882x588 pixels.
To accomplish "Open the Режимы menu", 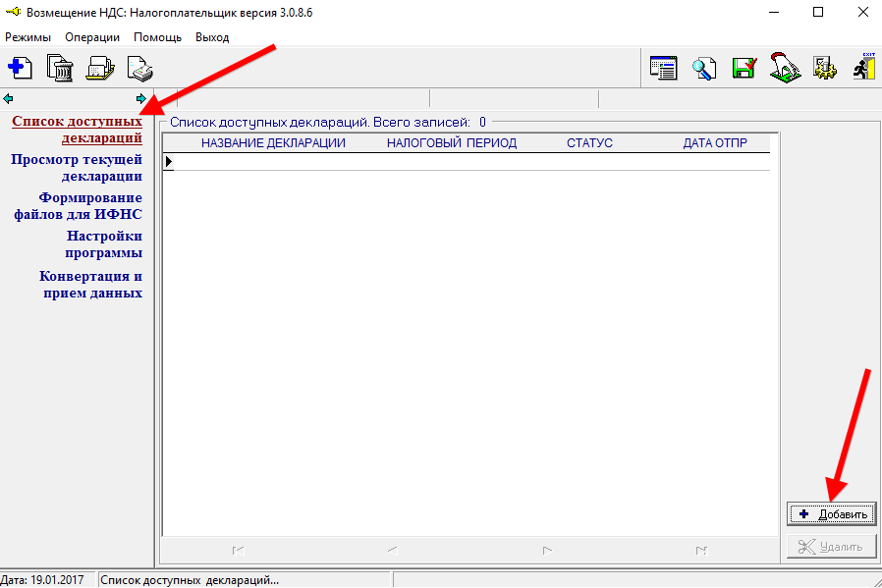I will 28,37.
